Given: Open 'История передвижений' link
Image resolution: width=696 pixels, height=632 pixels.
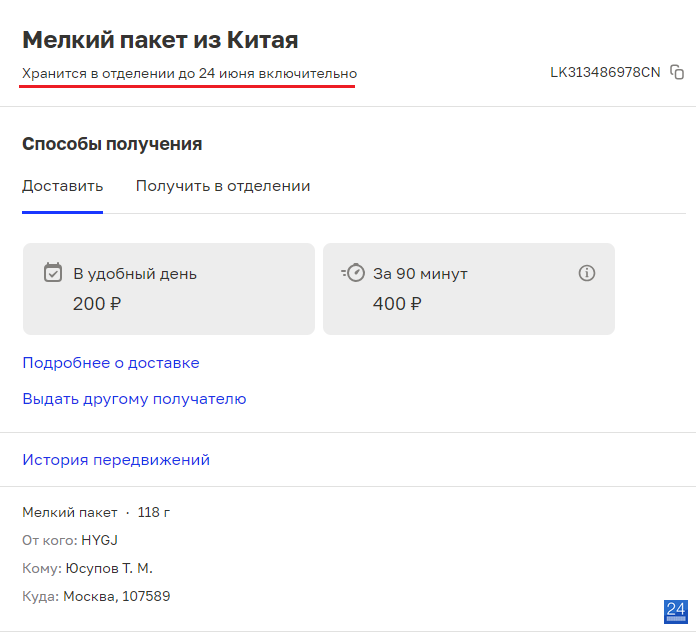Looking at the screenshot, I should click(116, 460).
